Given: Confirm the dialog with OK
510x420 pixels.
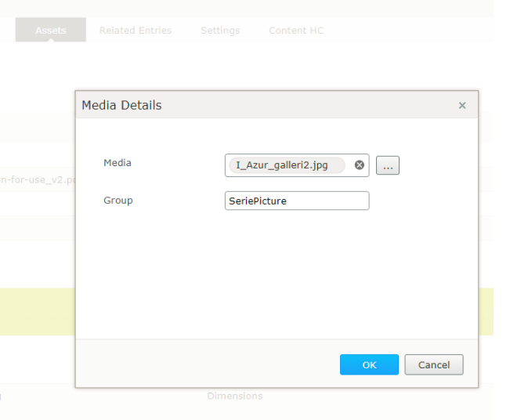Looking at the screenshot, I should tap(369, 365).
